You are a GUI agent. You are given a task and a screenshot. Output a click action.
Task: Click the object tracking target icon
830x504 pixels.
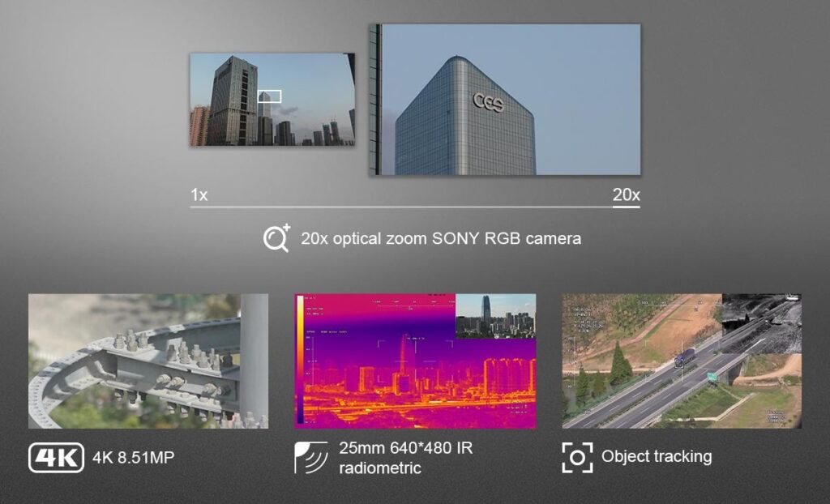pos(576,458)
